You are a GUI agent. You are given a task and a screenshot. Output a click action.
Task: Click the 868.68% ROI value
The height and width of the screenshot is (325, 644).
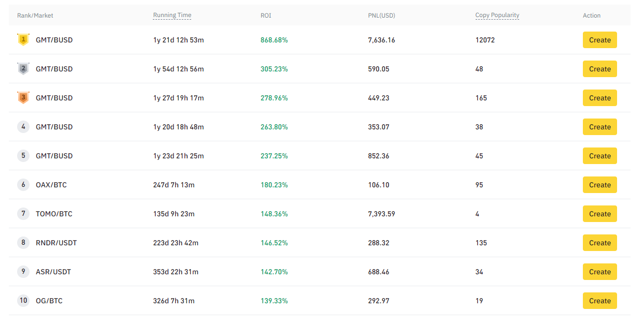(x=275, y=39)
